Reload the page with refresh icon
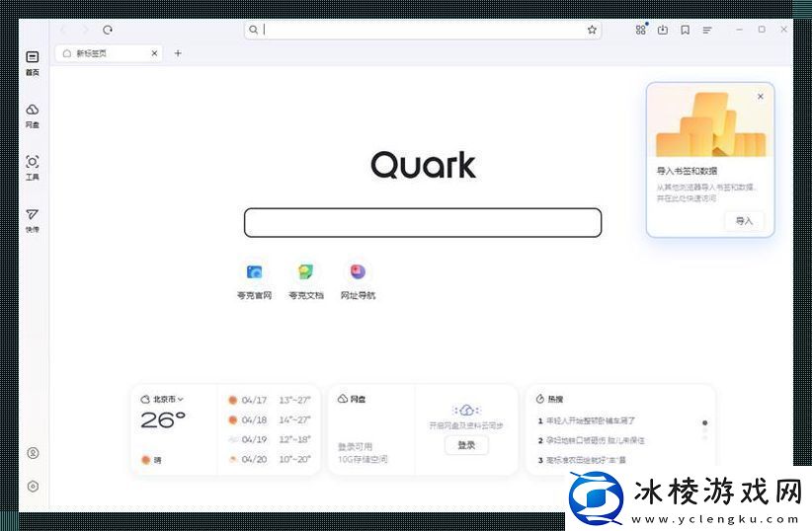The height and width of the screenshot is (531, 812). (x=108, y=30)
